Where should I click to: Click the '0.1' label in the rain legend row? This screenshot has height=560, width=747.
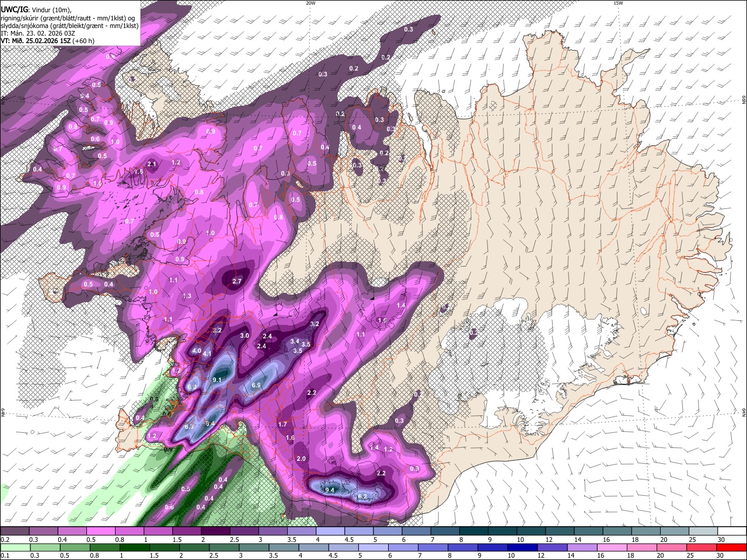tap(5, 555)
